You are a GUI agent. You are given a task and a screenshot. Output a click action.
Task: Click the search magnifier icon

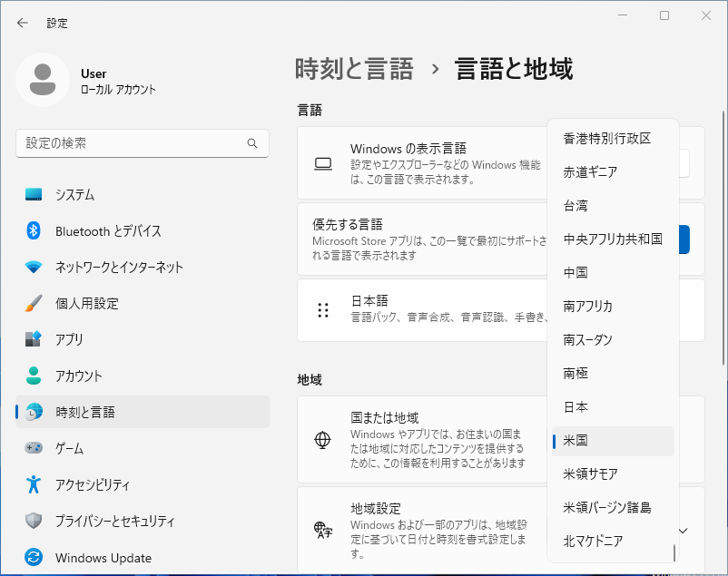[252, 143]
